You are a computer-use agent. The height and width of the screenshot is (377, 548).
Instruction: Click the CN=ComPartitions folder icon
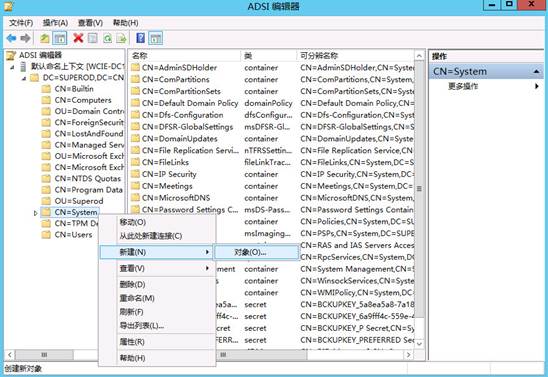[135, 79]
